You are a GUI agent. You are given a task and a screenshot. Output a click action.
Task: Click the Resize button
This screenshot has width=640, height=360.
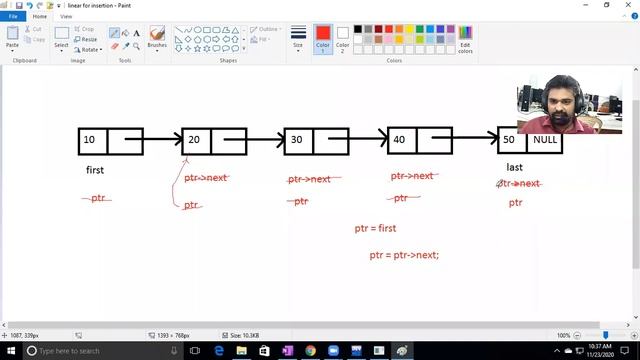tap(85, 39)
